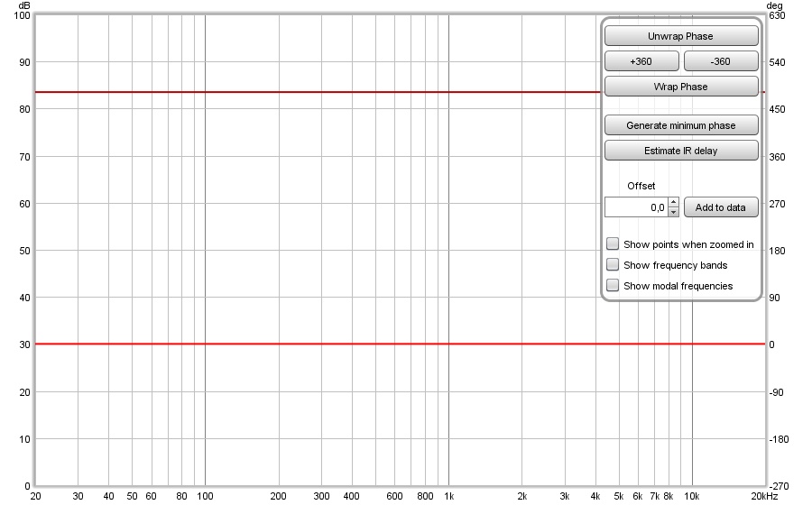Increase Offset with the up spinner arrow
Screen dimensions: 812x505
673,202
